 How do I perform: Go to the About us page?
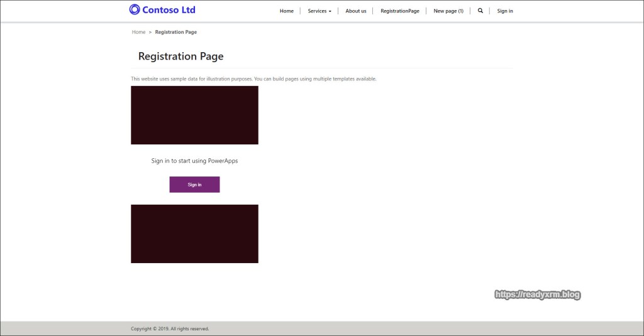(355, 11)
